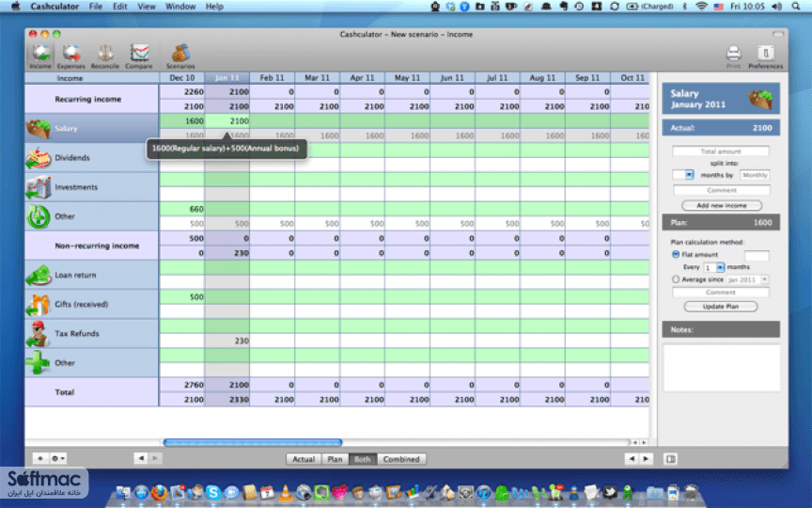This screenshot has width=812, height=508.
Task: Select the Loan return category icon
Action: [x=38, y=275]
